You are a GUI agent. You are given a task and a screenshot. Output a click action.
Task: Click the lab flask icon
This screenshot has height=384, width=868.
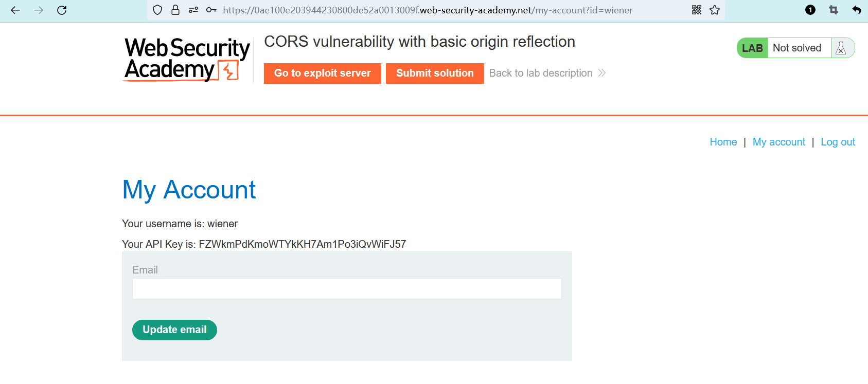[x=841, y=48]
